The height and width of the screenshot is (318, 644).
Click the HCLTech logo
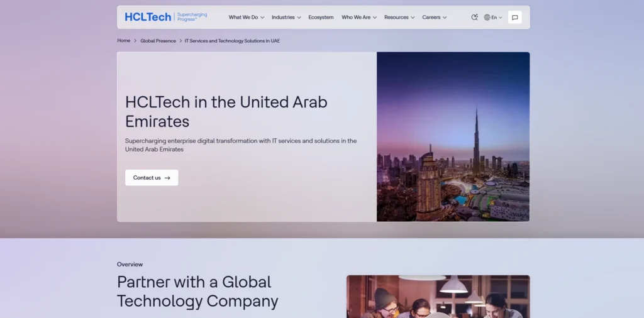(x=148, y=17)
